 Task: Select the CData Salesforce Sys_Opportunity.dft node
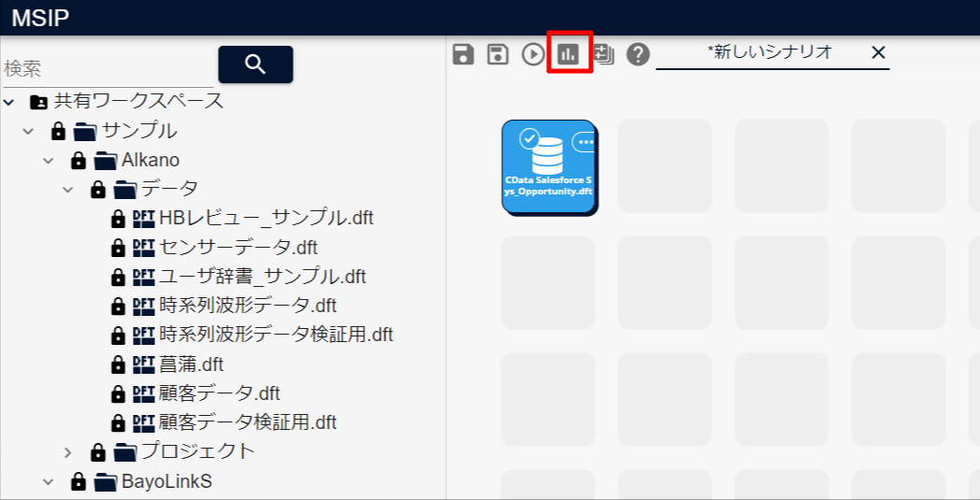pos(549,167)
